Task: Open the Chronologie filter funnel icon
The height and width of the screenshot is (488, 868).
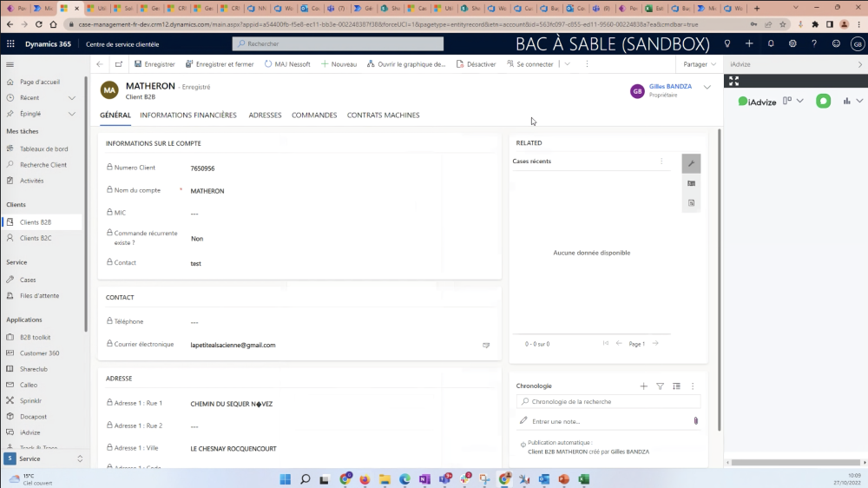Action: point(660,386)
